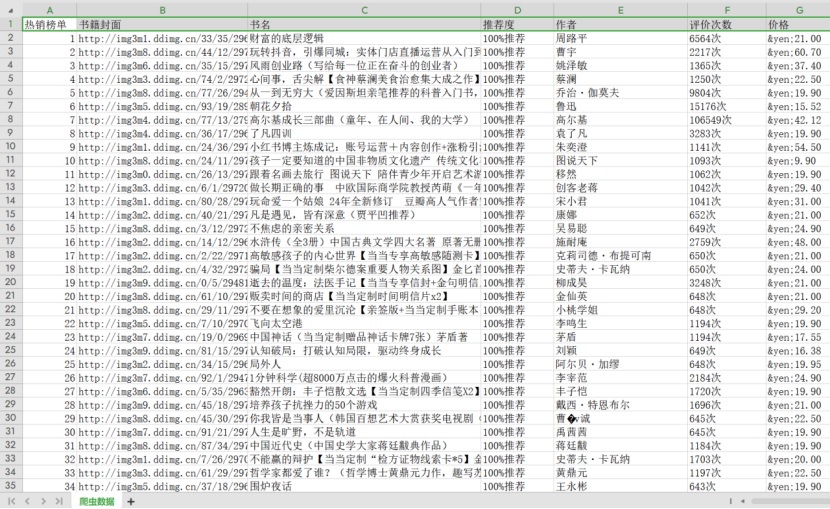830x509 pixels.
Task: Select author cell 鲁迅
Action: coord(620,106)
